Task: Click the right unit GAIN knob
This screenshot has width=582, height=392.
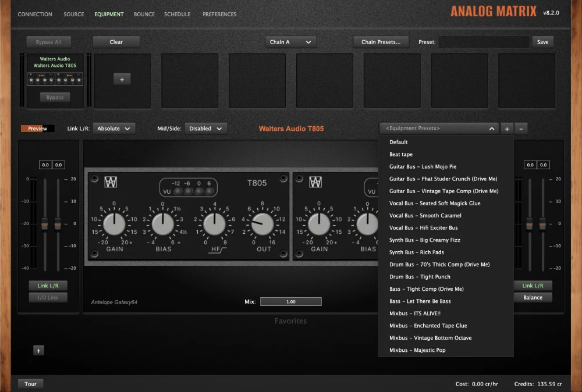Action: click(x=319, y=224)
